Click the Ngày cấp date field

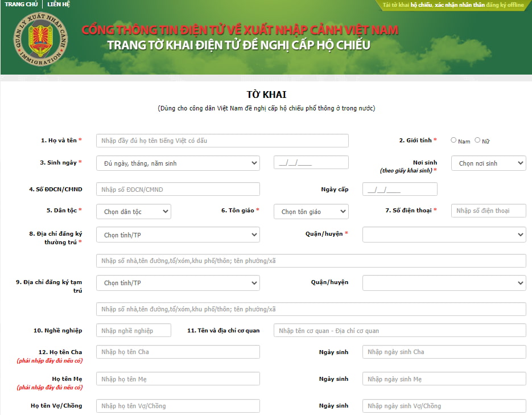(x=399, y=190)
